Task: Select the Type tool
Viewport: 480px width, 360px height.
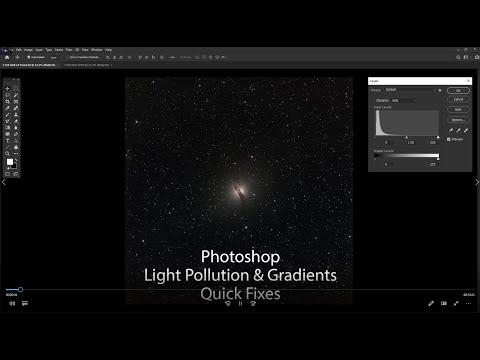Action: pos(7,141)
